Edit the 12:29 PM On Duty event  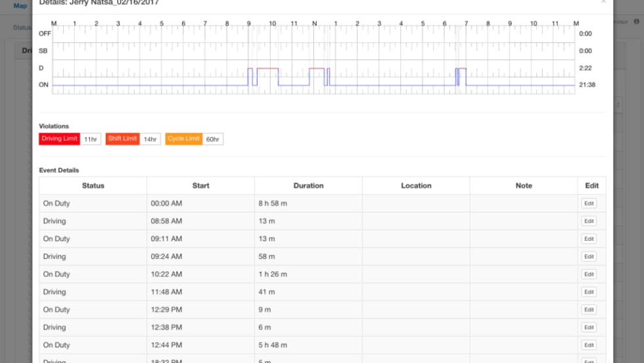[x=589, y=310]
